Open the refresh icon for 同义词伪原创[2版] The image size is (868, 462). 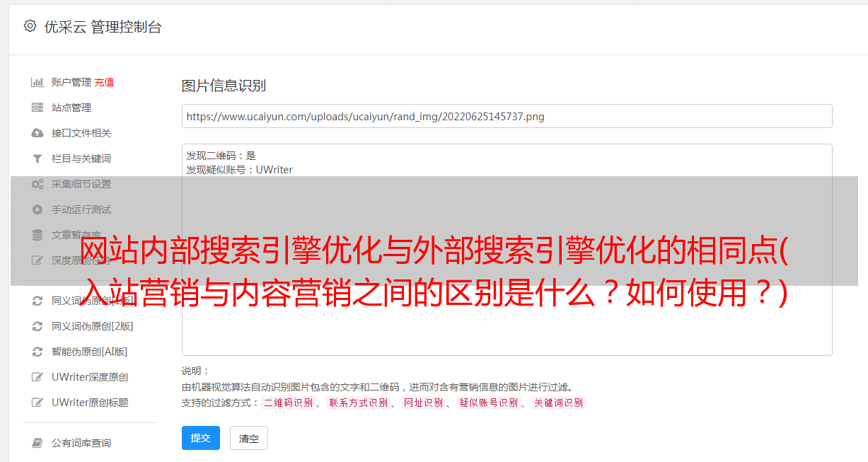point(37,326)
